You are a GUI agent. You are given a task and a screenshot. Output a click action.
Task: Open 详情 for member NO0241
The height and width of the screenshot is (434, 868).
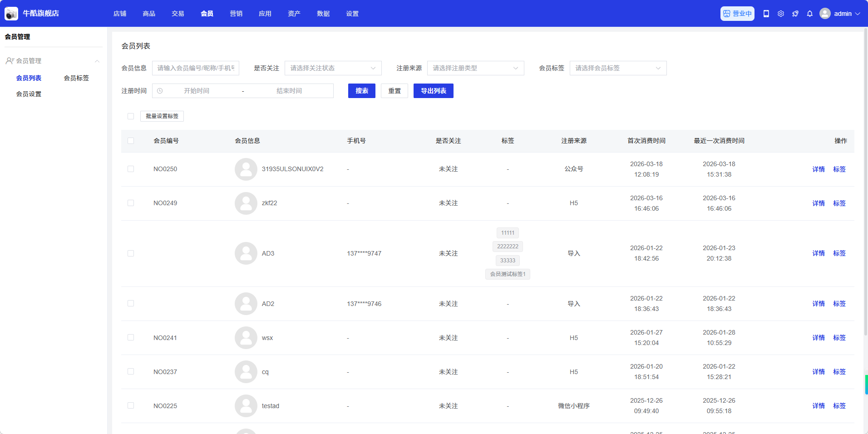click(x=819, y=338)
